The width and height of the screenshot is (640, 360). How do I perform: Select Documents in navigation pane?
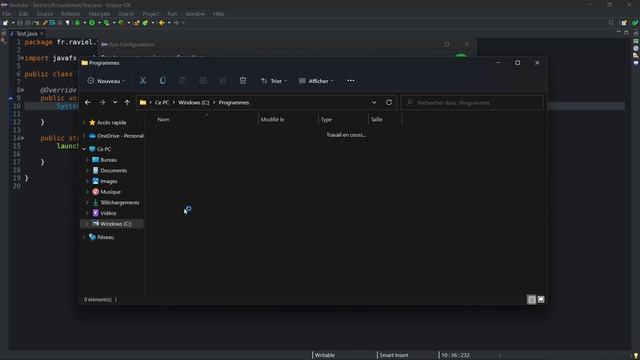click(x=113, y=171)
